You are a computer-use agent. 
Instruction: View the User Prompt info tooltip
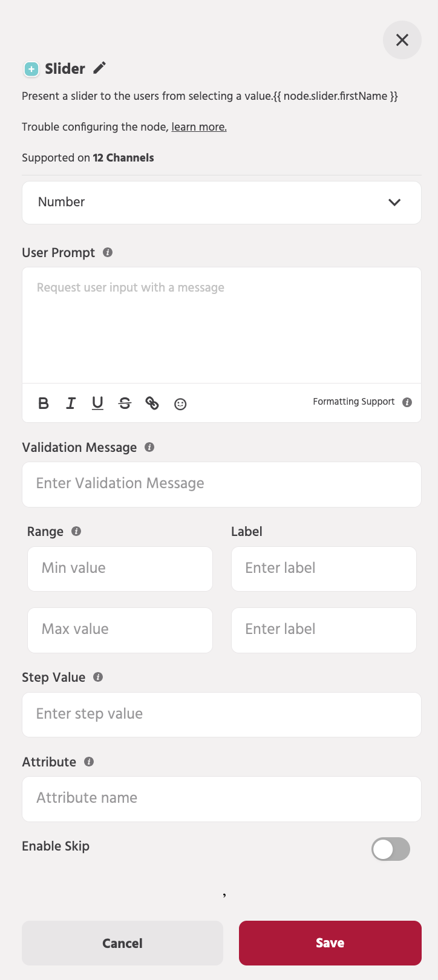click(x=108, y=252)
